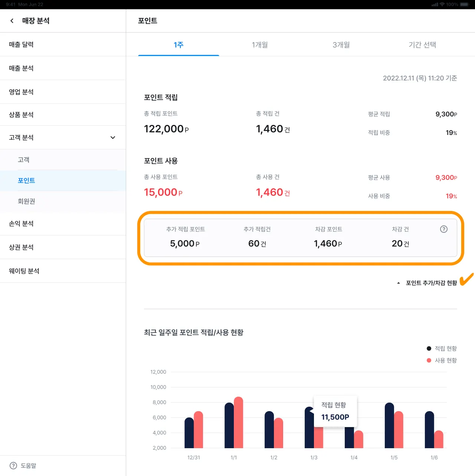Check the battery icon in the status bar
This screenshot has width=475, height=476.
(x=464, y=4)
